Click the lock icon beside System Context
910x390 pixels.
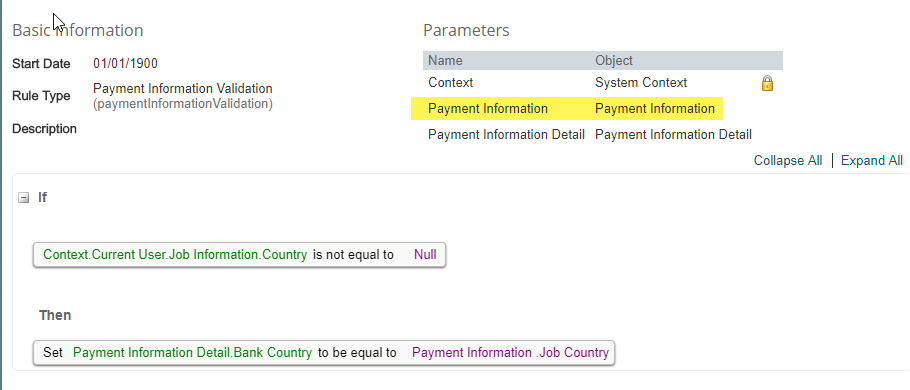tap(767, 84)
